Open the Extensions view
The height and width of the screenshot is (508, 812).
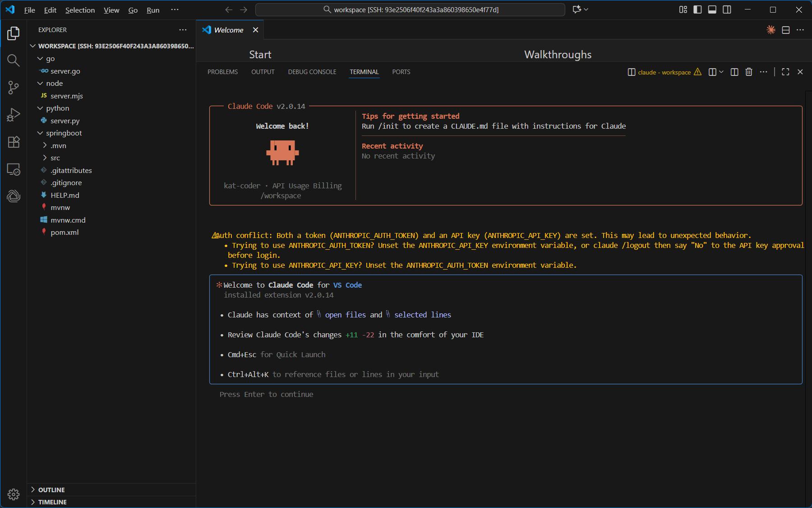click(14, 142)
